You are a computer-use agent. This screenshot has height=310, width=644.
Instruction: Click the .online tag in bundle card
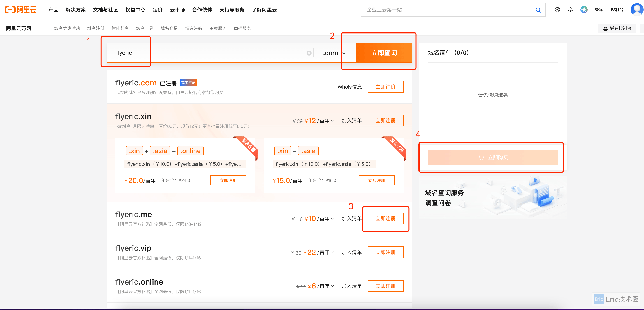click(x=191, y=151)
